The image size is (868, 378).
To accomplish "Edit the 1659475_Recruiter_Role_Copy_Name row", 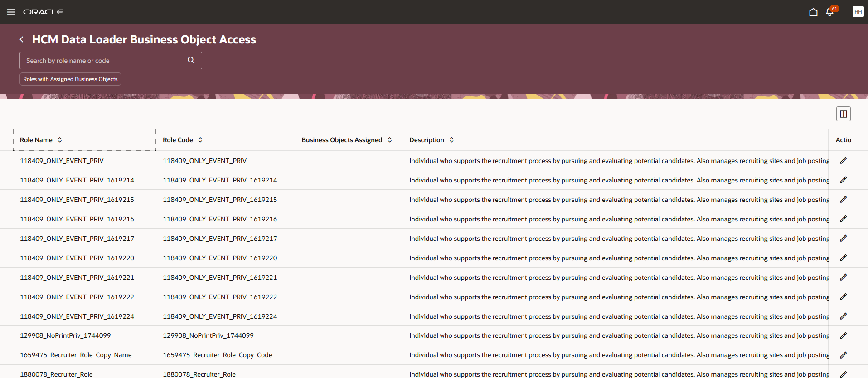I will (x=843, y=355).
